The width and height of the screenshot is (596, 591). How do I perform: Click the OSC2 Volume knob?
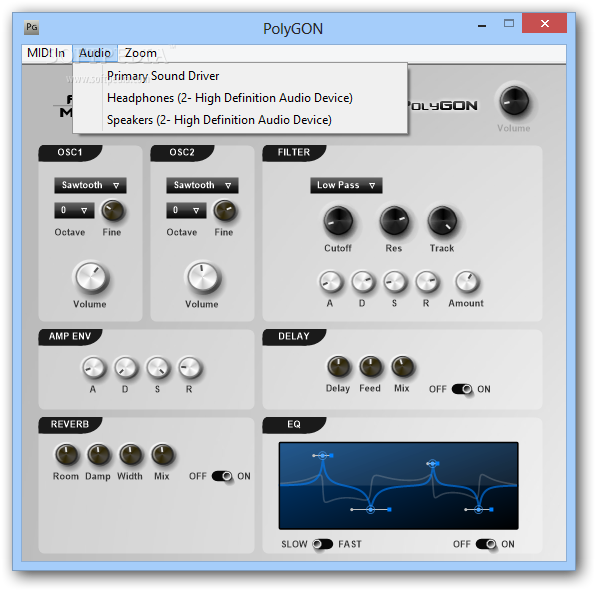pos(203,277)
